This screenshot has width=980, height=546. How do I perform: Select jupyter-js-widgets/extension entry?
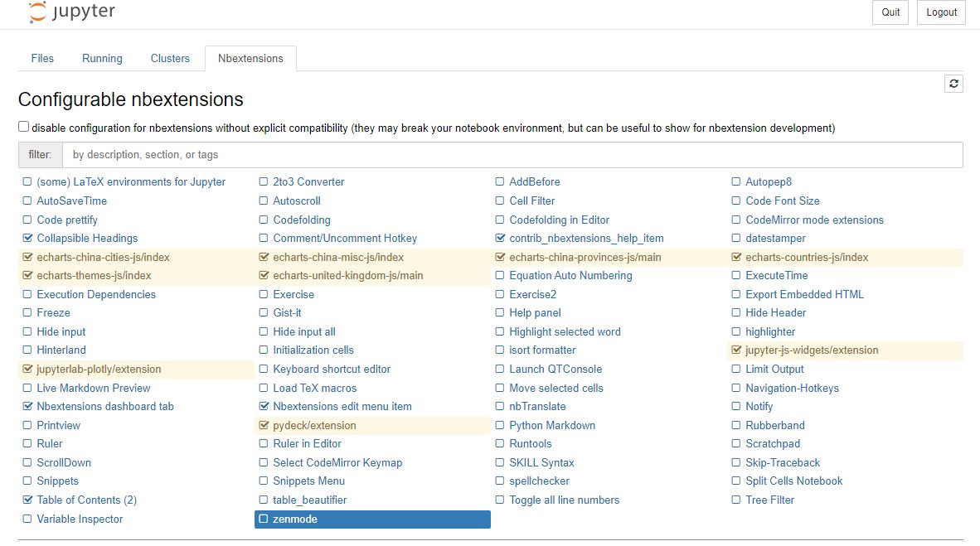811,350
